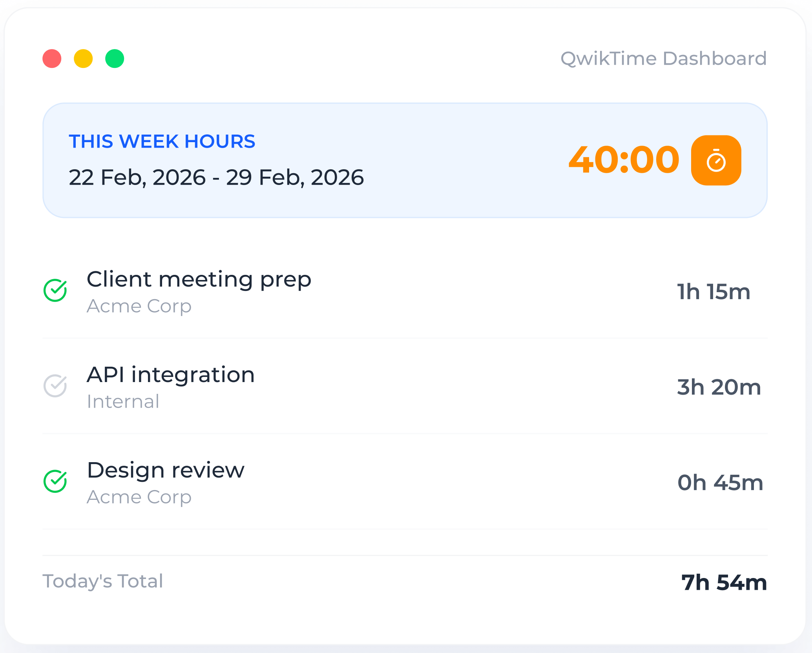Open the API integration task
The width and height of the screenshot is (812, 653).
tap(171, 375)
